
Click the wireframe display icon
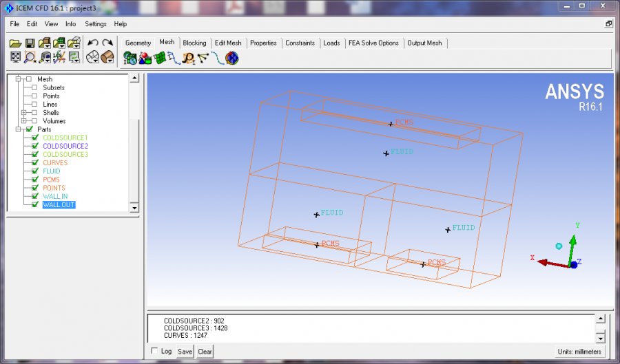93,57
